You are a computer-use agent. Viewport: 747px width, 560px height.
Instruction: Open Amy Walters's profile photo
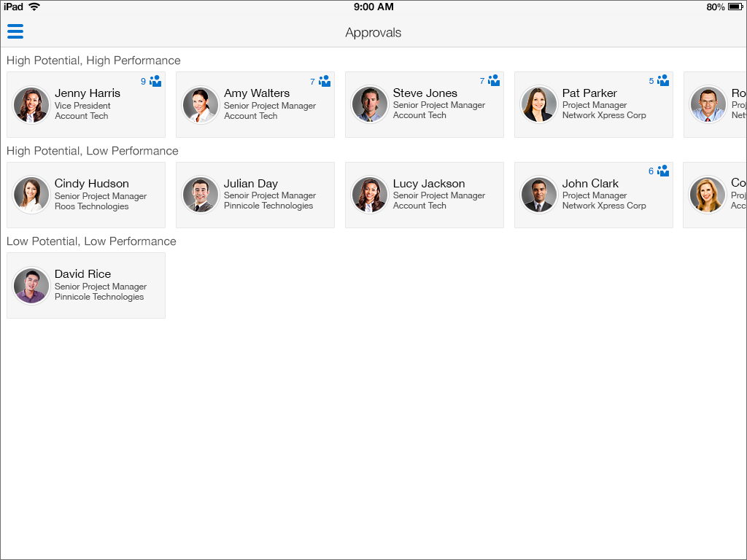click(x=201, y=105)
